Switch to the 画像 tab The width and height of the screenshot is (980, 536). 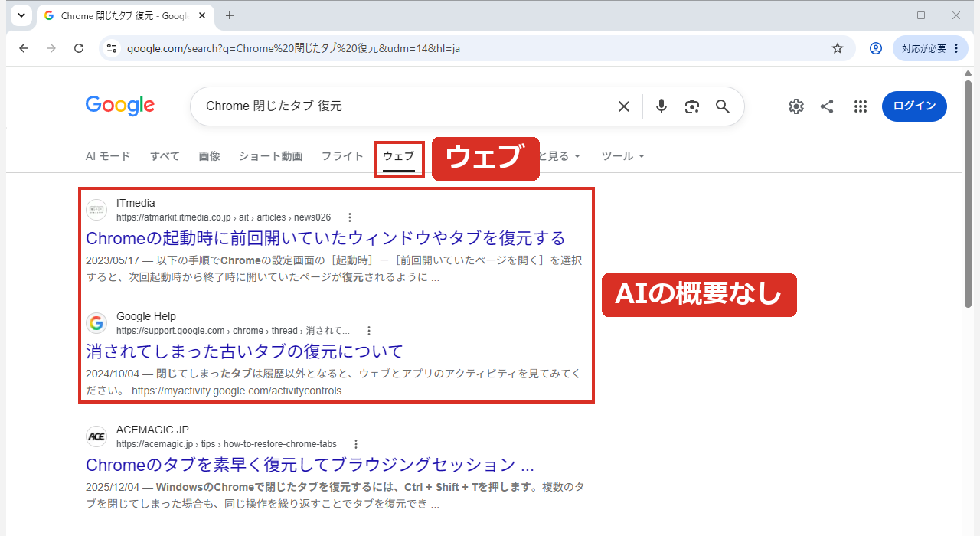click(209, 156)
